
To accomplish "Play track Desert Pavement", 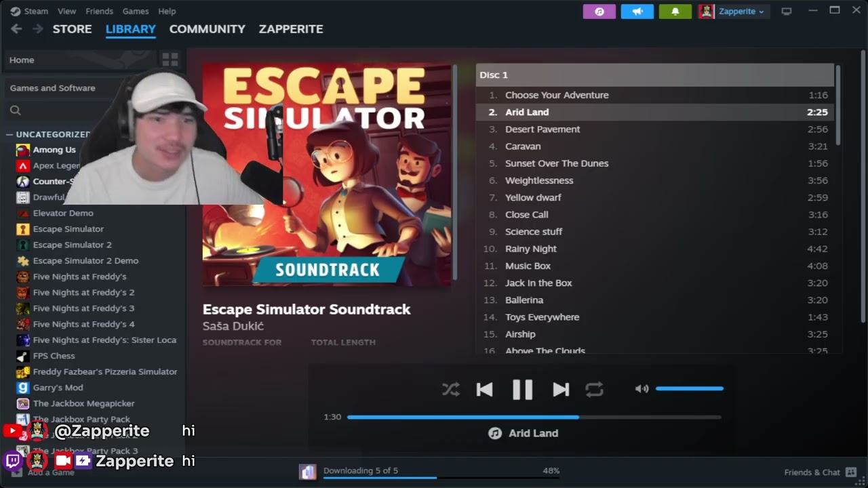I will (655, 129).
